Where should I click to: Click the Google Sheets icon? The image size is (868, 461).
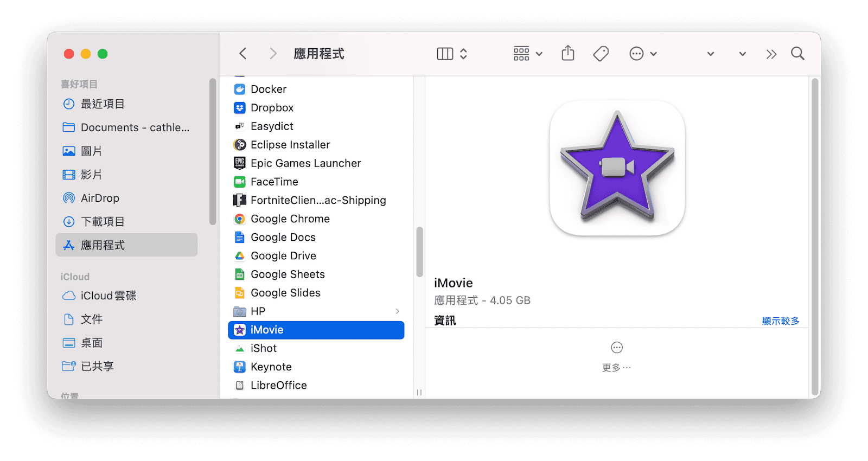pos(239,274)
